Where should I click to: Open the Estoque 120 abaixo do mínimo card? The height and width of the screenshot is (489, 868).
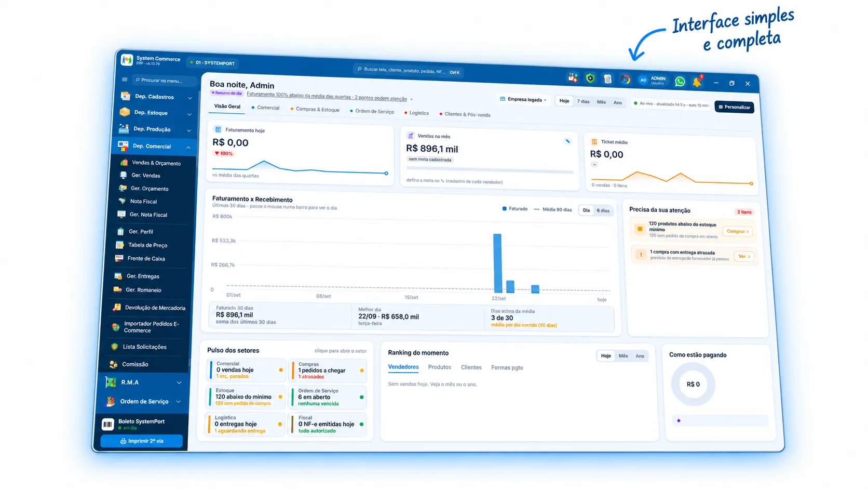pyautogui.click(x=247, y=397)
